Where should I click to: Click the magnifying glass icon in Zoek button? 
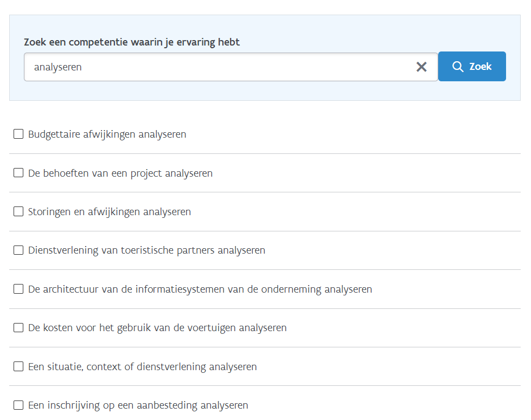pyautogui.click(x=458, y=66)
